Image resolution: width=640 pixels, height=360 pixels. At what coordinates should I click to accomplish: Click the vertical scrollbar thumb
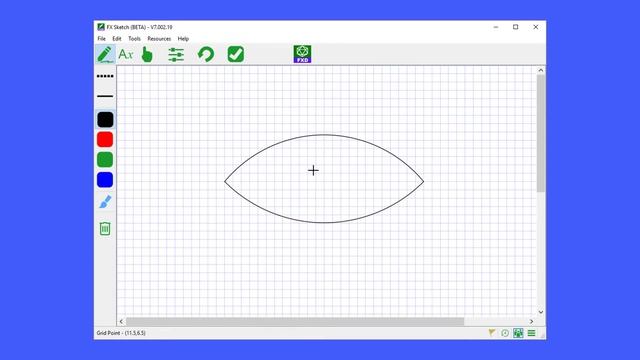click(541, 133)
